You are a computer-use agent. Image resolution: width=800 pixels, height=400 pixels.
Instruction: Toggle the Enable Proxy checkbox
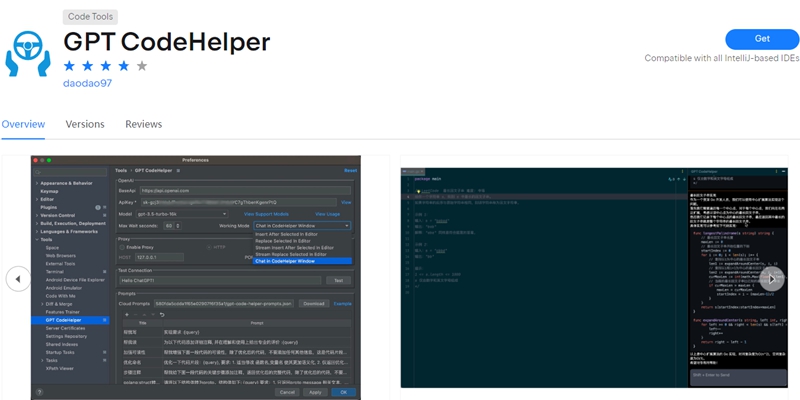point(123,246)
